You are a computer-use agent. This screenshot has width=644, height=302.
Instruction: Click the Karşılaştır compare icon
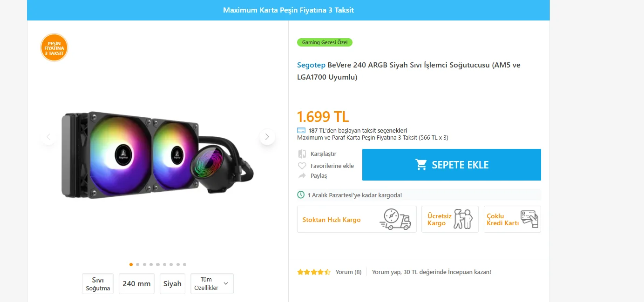[302, 154]
